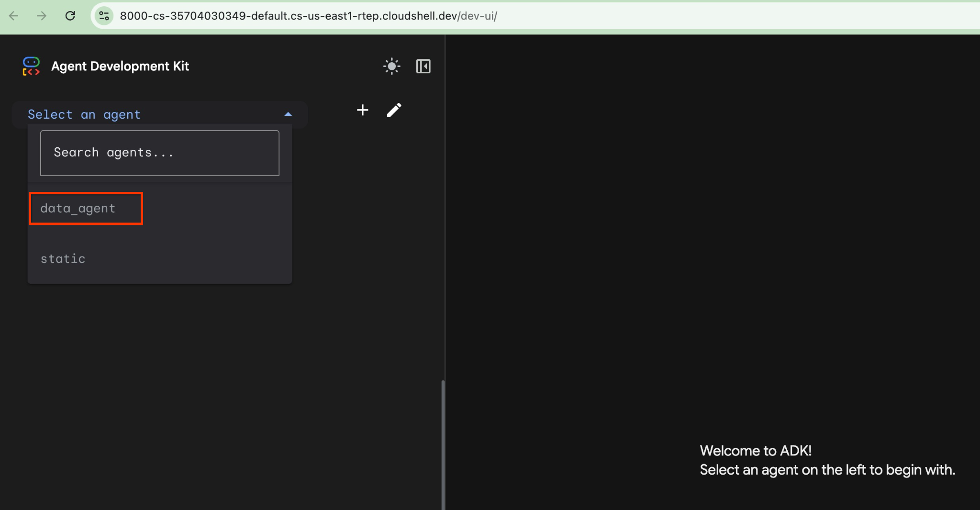
Task: Toggle the light/dark theme sun icon
Action: point(391,66)
